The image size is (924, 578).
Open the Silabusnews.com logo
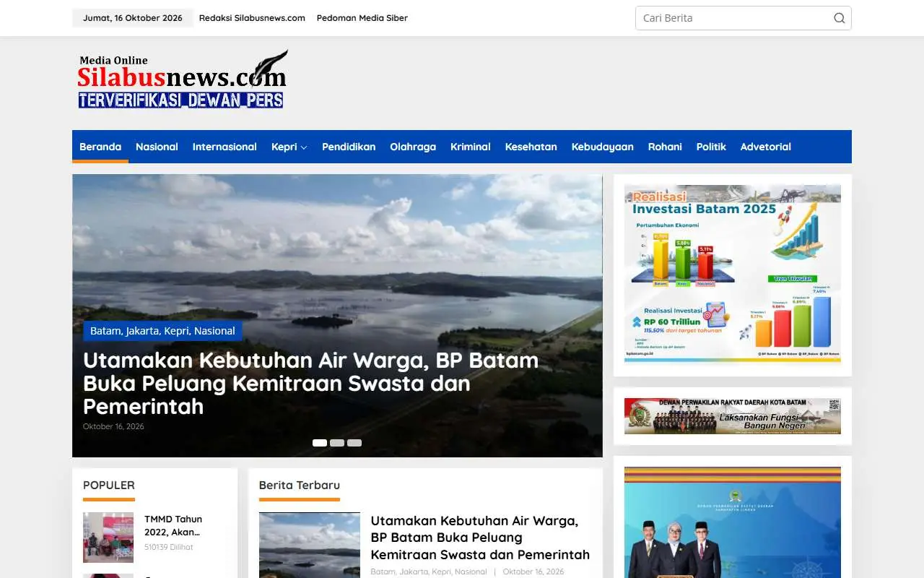(x=183, y=79)
